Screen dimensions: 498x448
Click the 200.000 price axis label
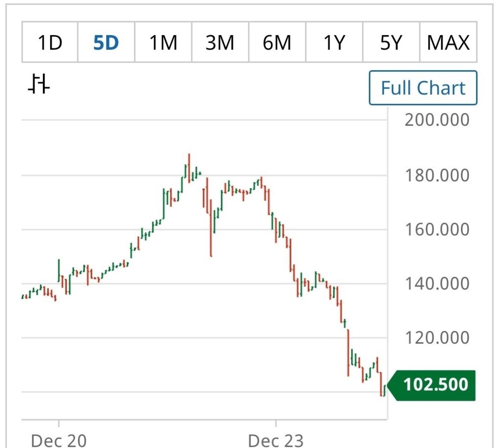[x=437, y=120]
